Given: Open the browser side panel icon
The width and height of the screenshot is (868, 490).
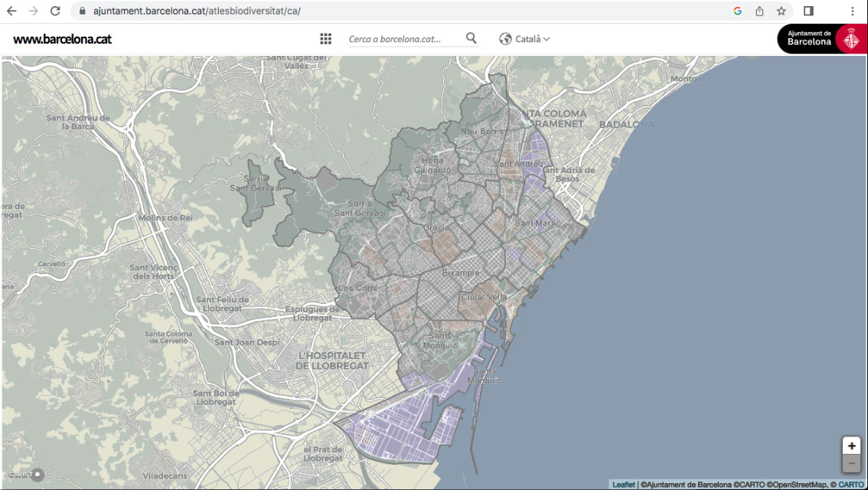Looking at the screenshot, I should [x=808, y=11].
